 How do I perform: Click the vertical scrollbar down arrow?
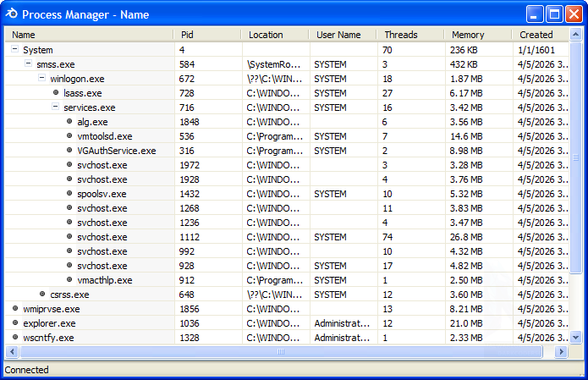click(x=576, y=337)
